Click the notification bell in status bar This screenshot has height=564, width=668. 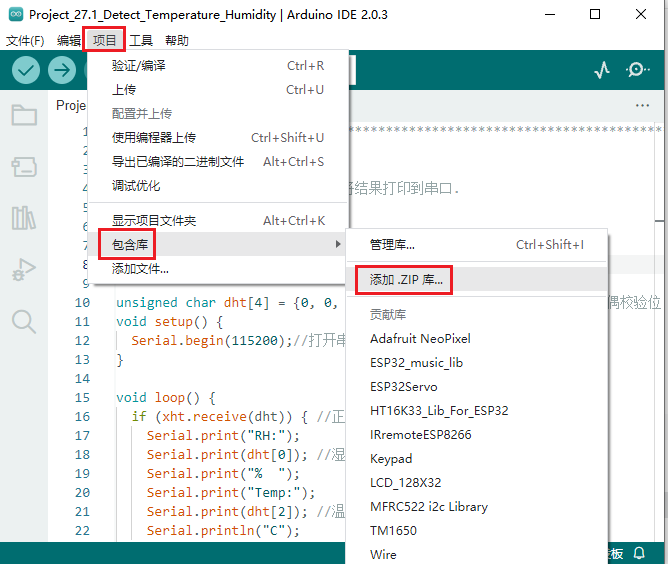click(x=640, y=553)
